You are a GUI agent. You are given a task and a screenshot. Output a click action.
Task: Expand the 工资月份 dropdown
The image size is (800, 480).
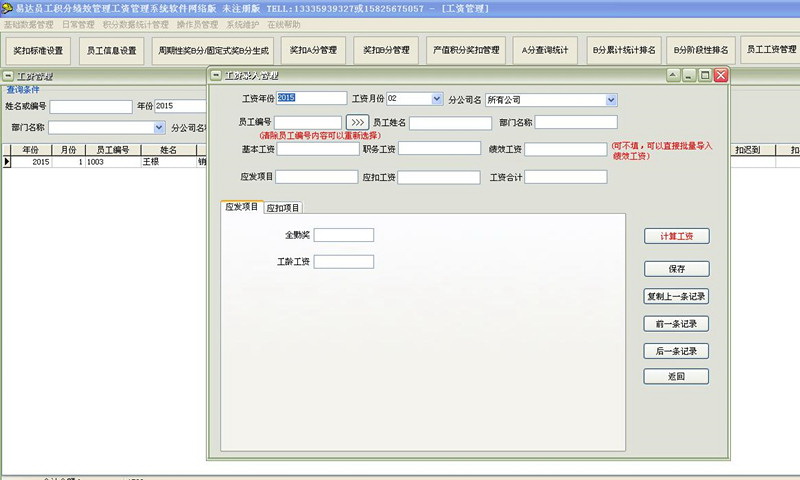click(437, 98)
